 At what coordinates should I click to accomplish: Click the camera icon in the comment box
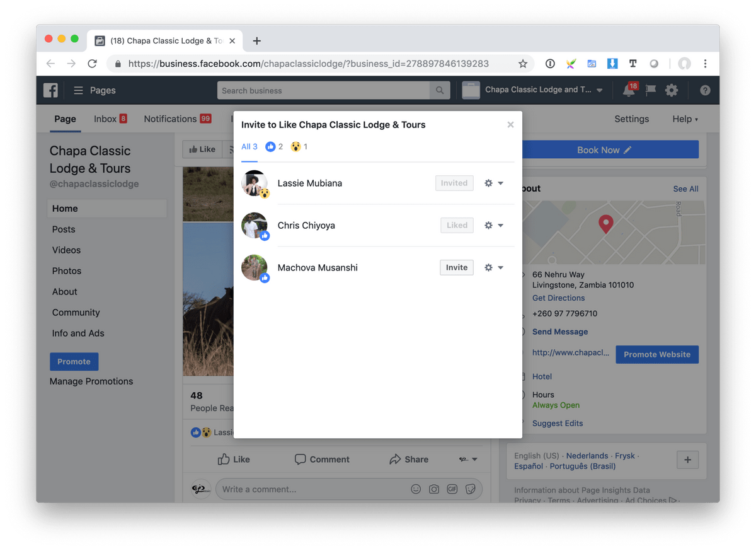[434, 489]
